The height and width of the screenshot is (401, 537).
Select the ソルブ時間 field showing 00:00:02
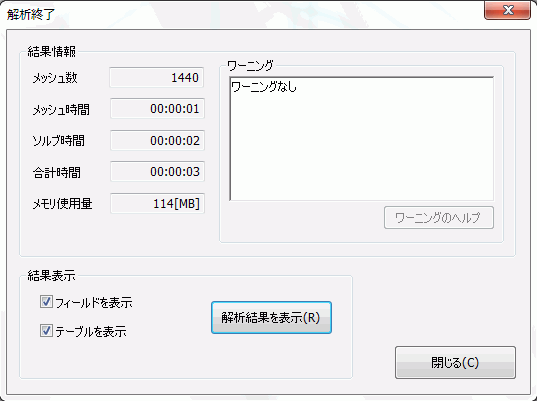[x=157, y=140]
